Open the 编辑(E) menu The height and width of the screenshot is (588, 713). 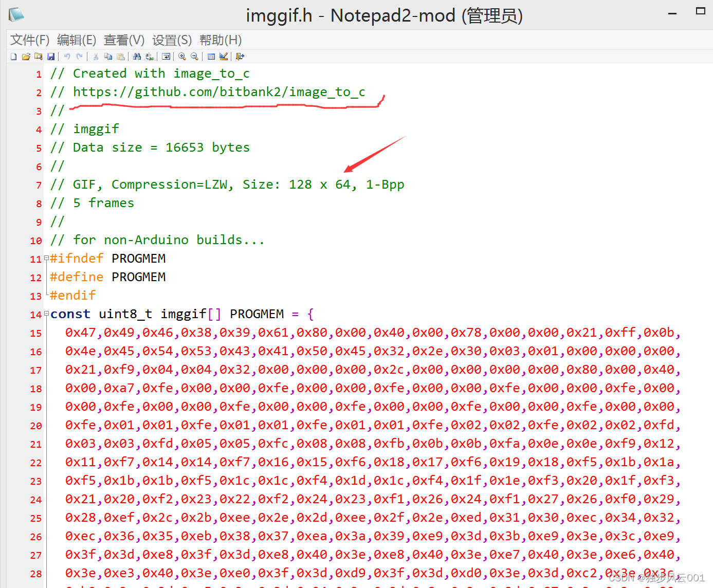pyautogui.click(x=77, y=40)
